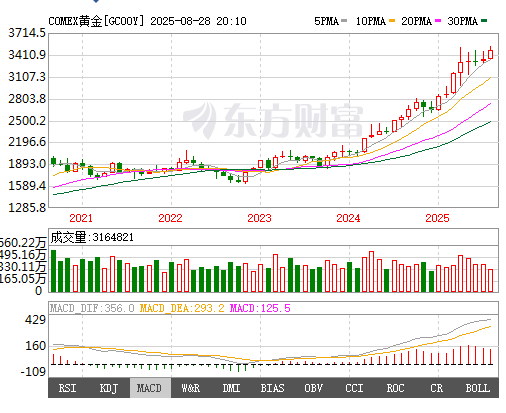The image size is (506, 413).
Task: Click the 1589.4 price axis label
Action: pyautogui.click(x=27, y=186)
